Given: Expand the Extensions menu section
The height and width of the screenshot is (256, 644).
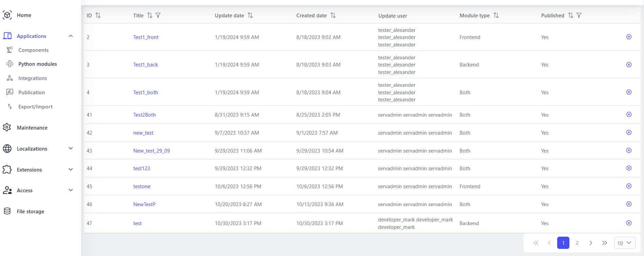Looking at the screenshot, I should pos(71,170).
